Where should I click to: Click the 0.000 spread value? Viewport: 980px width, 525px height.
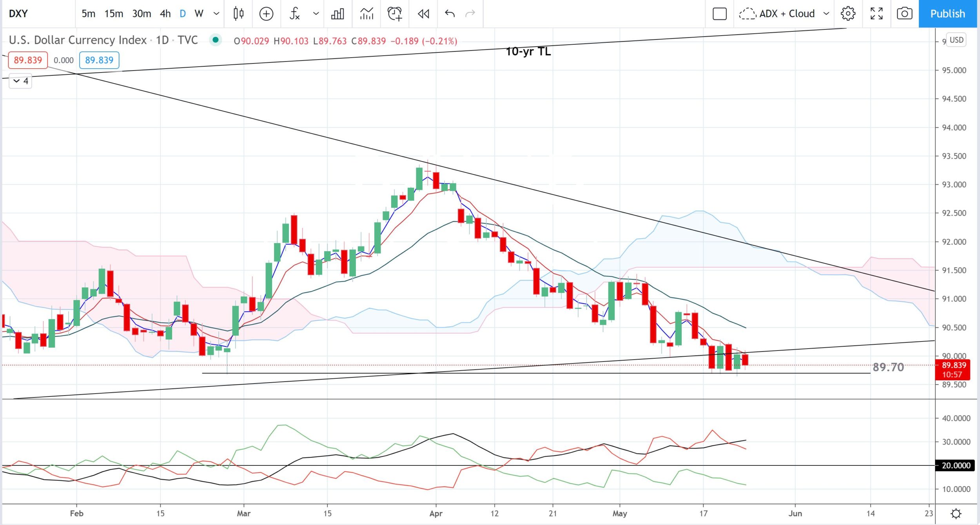tap(64, 60)
